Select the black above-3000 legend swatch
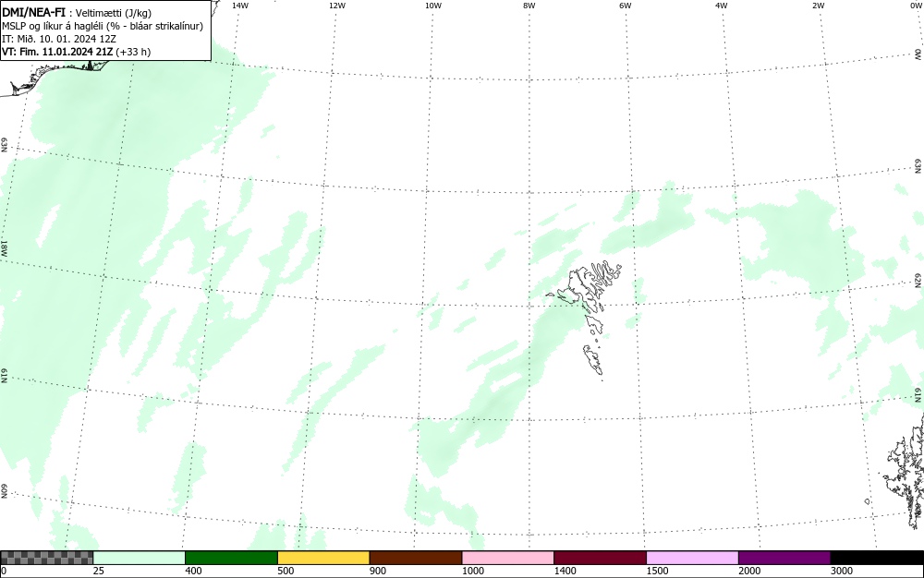924x578 pixels. (877, 558)
